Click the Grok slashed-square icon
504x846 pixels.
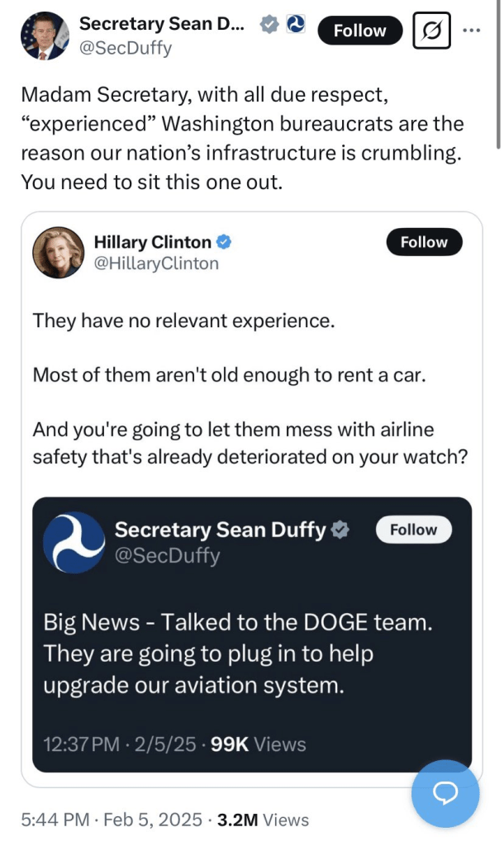click(x=430, y=31)
